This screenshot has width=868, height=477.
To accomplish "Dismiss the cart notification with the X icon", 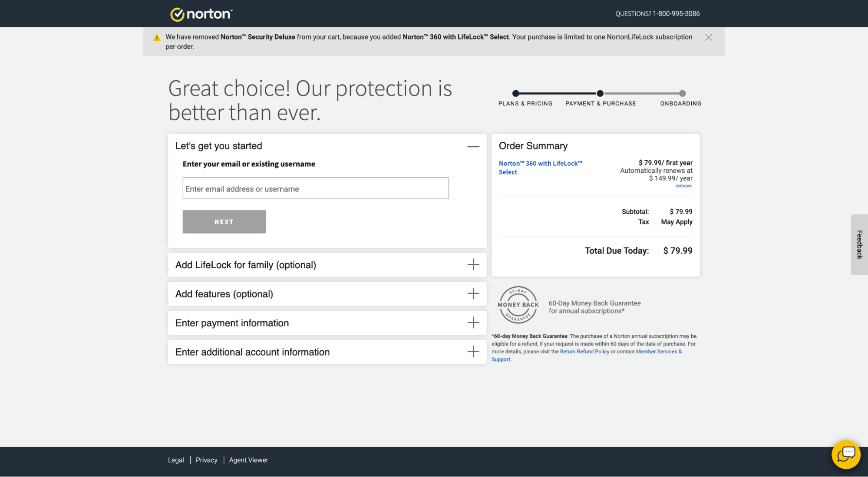I will tap(708, 37).
